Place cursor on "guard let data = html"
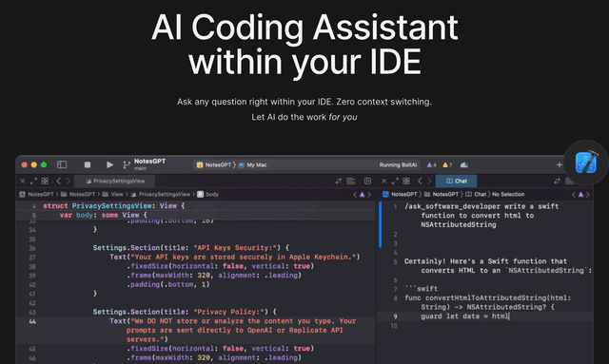 pyautogui.click(x=464, y=316)
